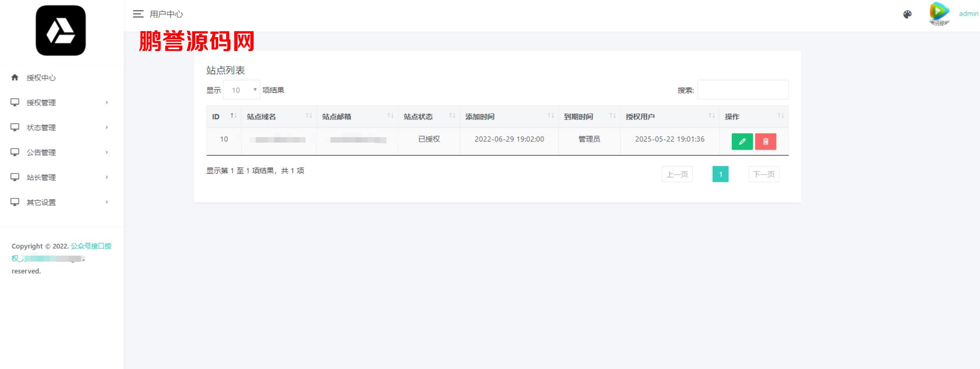Go to next page 下一页
The width and height of the screenshot is (980, 369).
(x=764, y=174)
